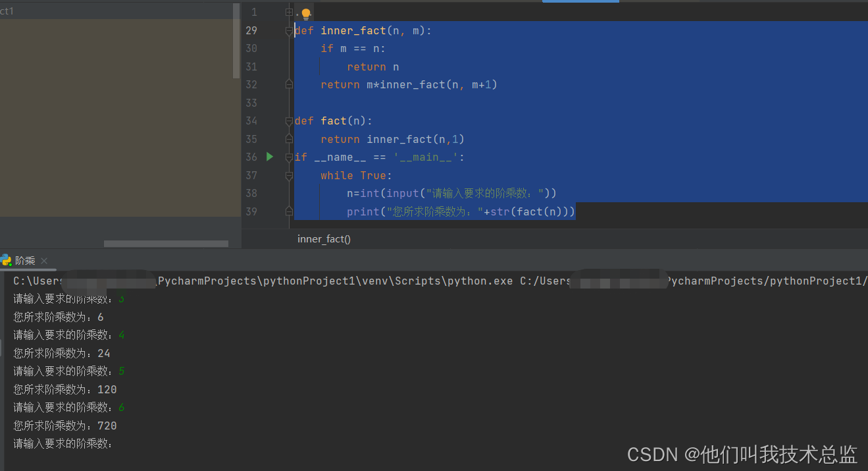Viewport: 868px width, 471px height.
Task: Click the console line with green input 5
Action: 69,371
